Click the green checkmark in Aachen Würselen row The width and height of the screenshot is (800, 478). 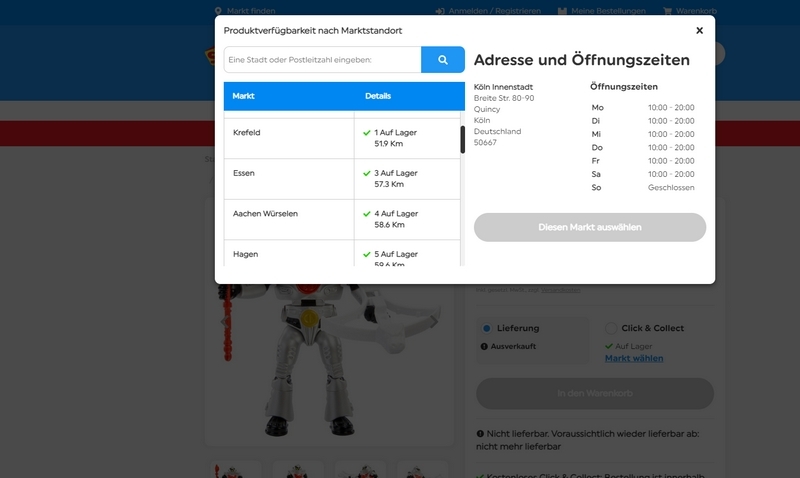366,214
